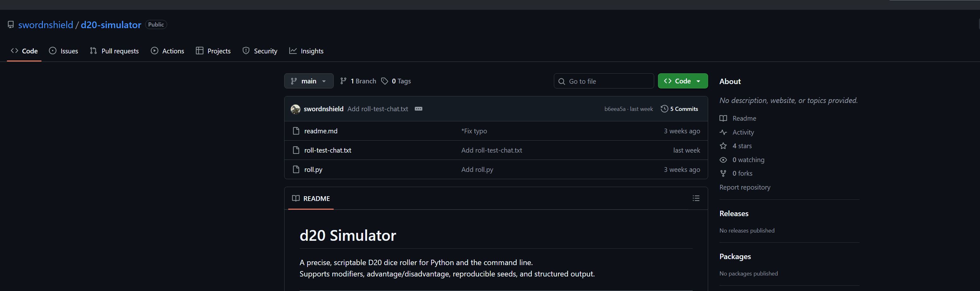Click the file icon beside roll.py
Screen dimensions: 980x291
pos(296,169)
